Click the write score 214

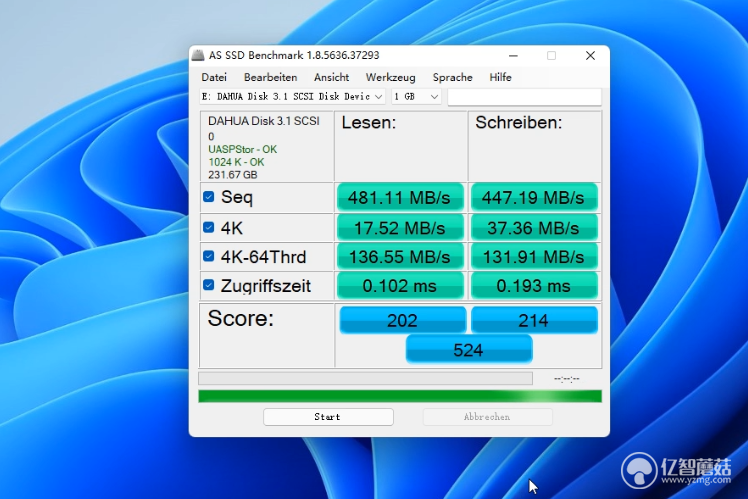tap(534, 320)
